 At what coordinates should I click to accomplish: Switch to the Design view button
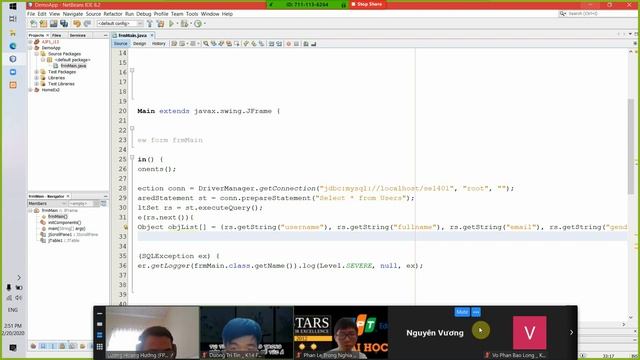139,44
